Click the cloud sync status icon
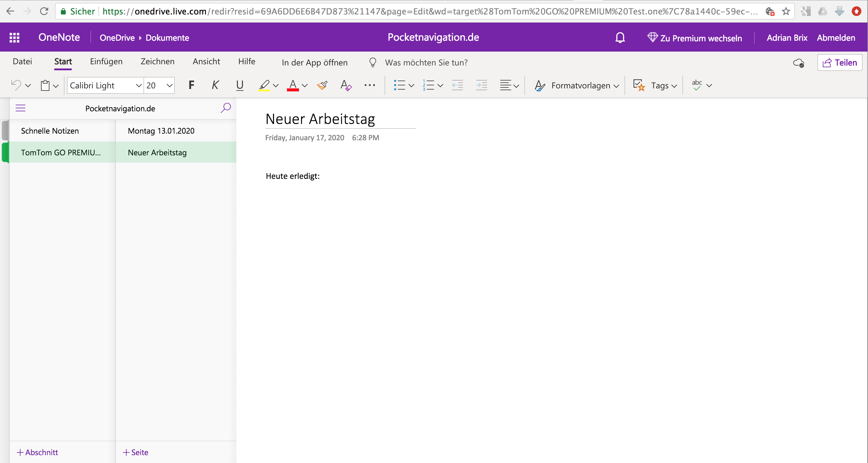 [x=798, y=63]
